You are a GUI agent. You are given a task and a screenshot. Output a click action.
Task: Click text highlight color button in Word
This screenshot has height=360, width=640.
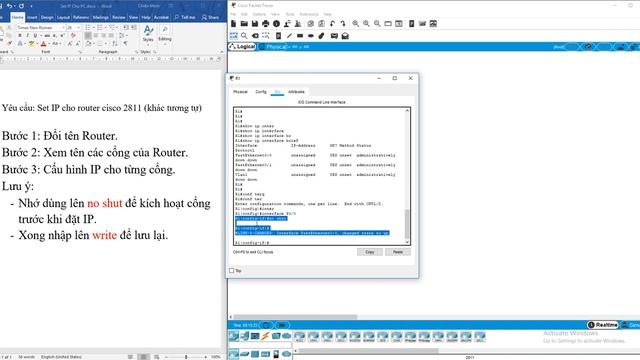[31, 44]
